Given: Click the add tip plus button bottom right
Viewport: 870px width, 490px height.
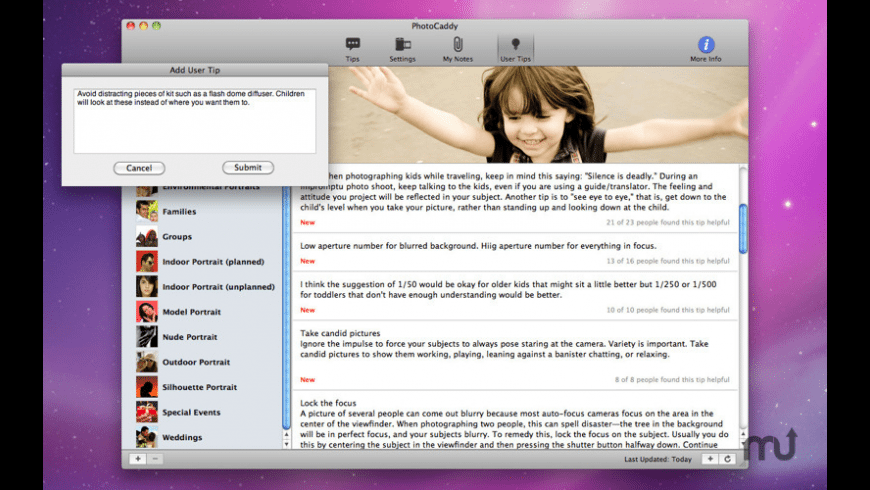Looking at the screenshot, I should pyautogui.click(x=710, y=459).
